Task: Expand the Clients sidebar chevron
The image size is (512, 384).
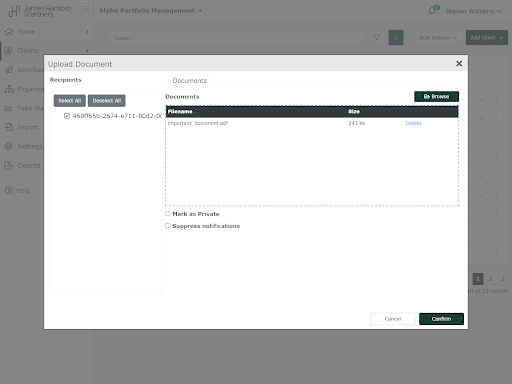Action: click(87, 51)
